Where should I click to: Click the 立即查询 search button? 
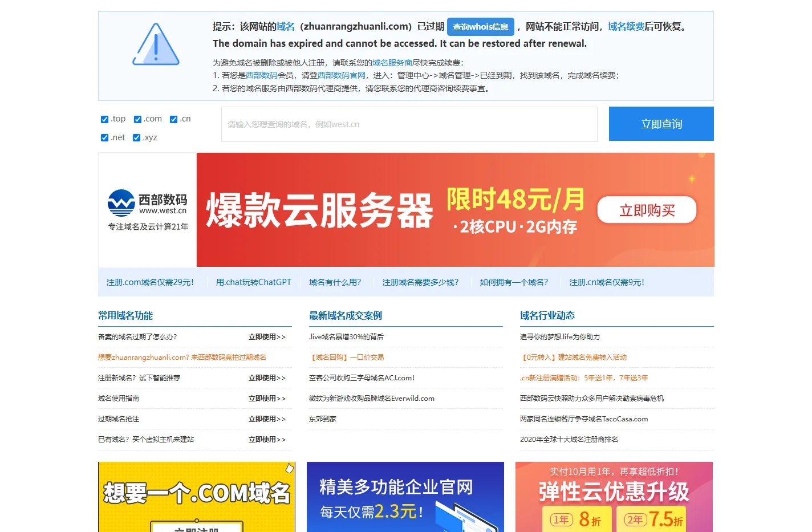tap(661, 124)
